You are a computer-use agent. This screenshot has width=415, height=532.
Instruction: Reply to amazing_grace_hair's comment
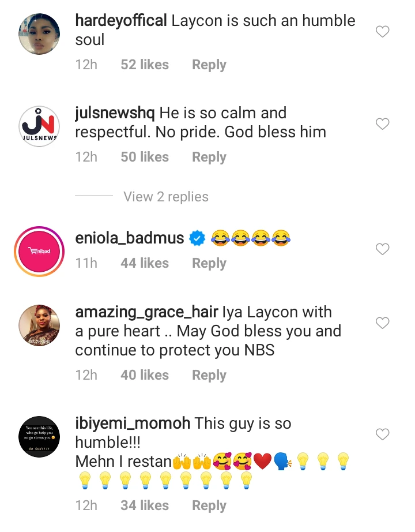[x=209, y=375]
